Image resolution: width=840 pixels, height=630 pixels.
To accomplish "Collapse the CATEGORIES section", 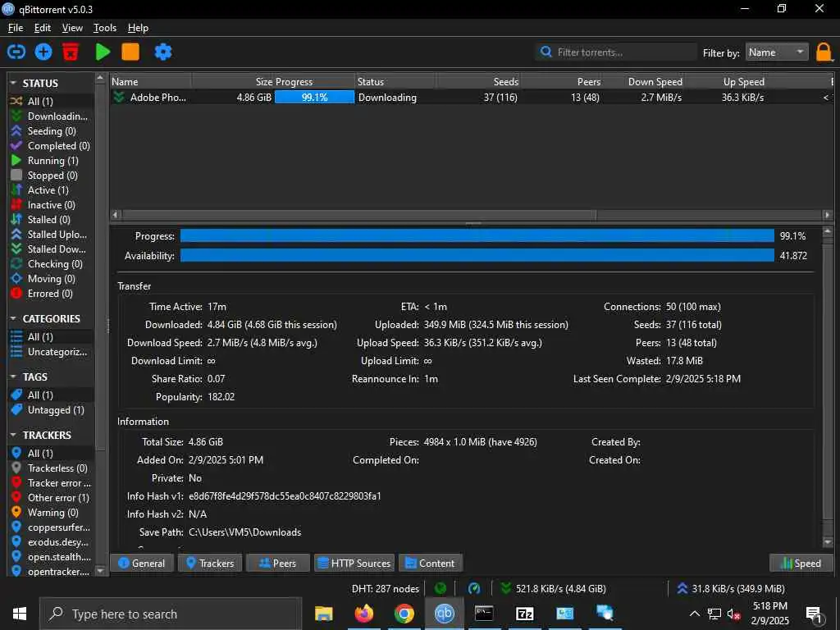I will pos(13,318).
